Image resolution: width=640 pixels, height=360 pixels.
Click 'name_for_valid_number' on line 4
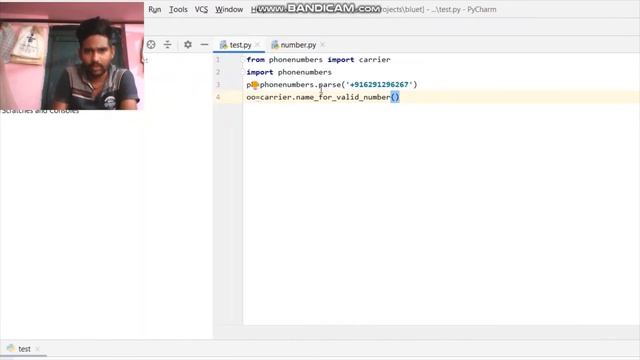click(x=343, y=97)
